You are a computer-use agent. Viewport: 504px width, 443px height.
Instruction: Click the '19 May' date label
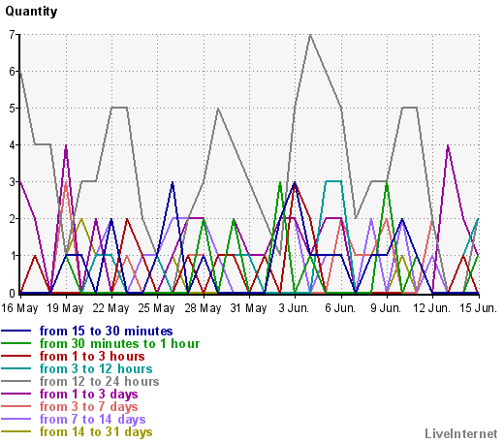(x=65, y=308)
